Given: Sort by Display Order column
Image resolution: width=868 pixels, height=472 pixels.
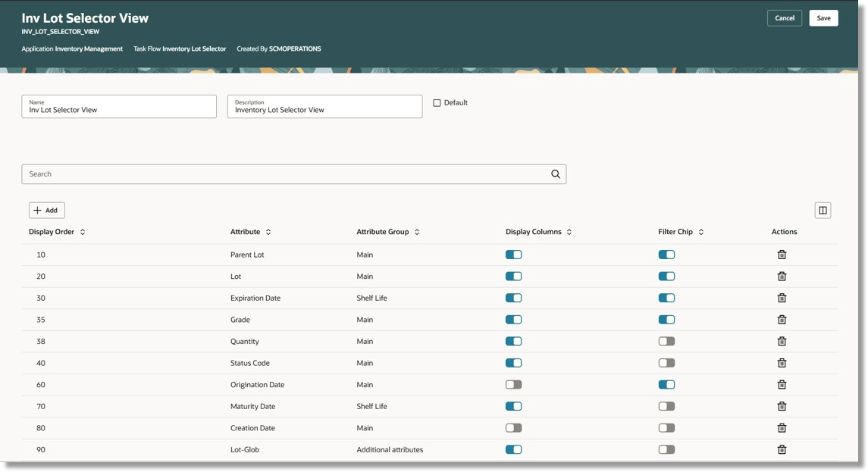Looking at the screenshot, I should (x=83, y=232).
